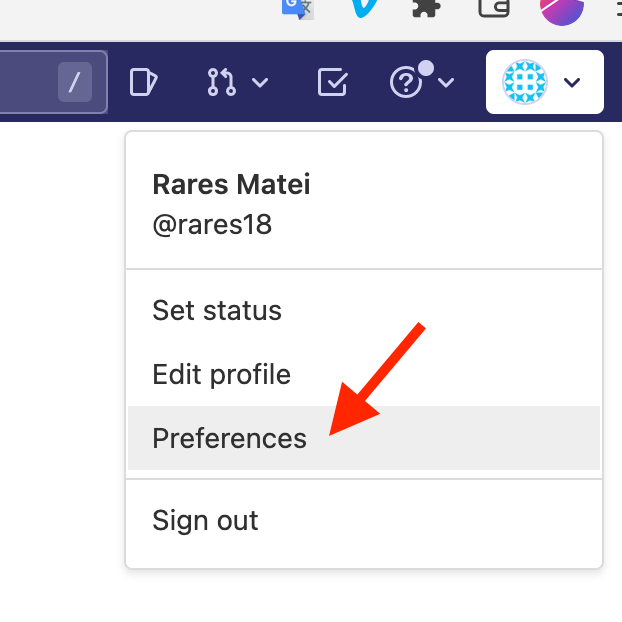The image size is (622, 622).
Task: Expand the Help menu chevron
Action: pos(446,82)
